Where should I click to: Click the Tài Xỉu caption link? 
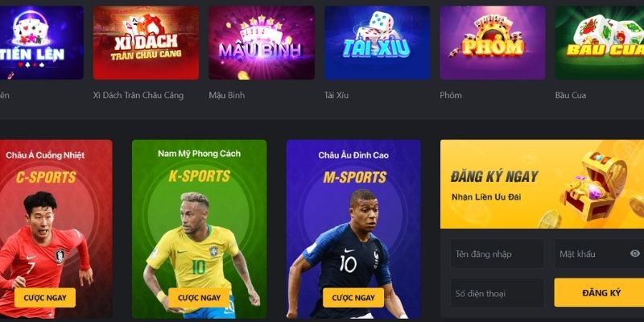(336, 95)
